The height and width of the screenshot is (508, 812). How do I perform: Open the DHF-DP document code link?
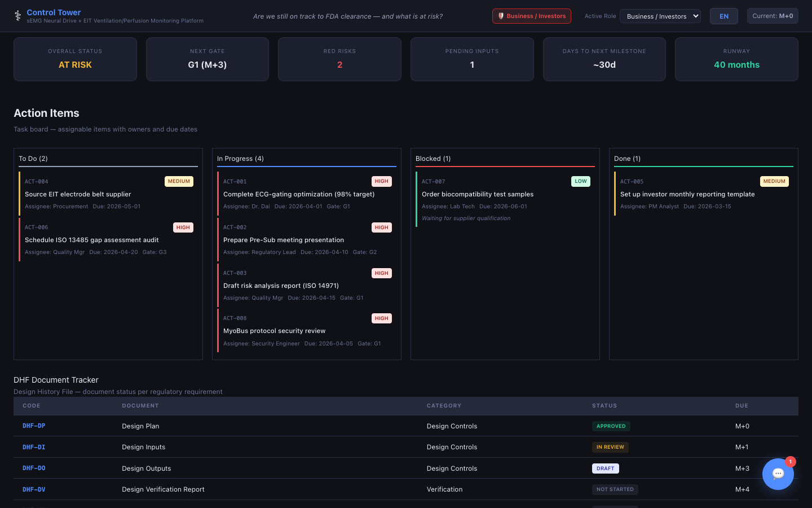coord(34,426)
